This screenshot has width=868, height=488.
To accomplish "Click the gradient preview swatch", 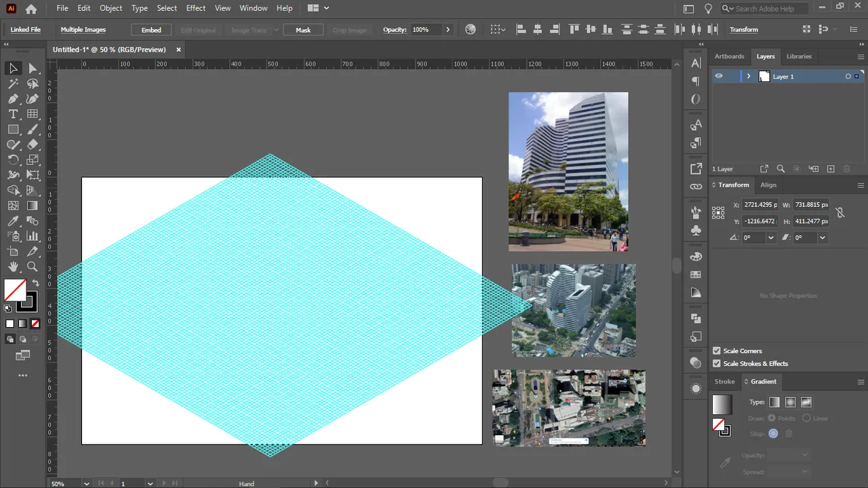I will click(x=722, y=405).
